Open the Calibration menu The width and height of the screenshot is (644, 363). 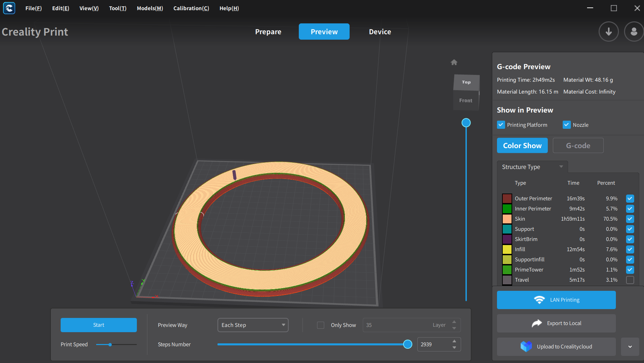click(191, 8)
